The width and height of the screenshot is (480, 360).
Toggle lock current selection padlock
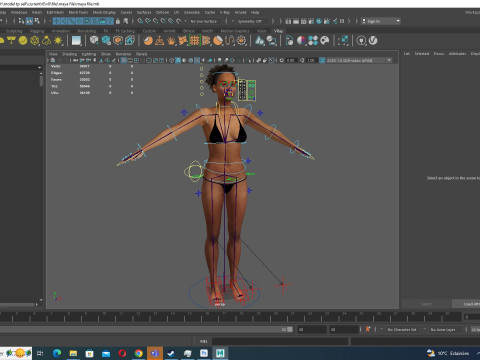point(118,21)
